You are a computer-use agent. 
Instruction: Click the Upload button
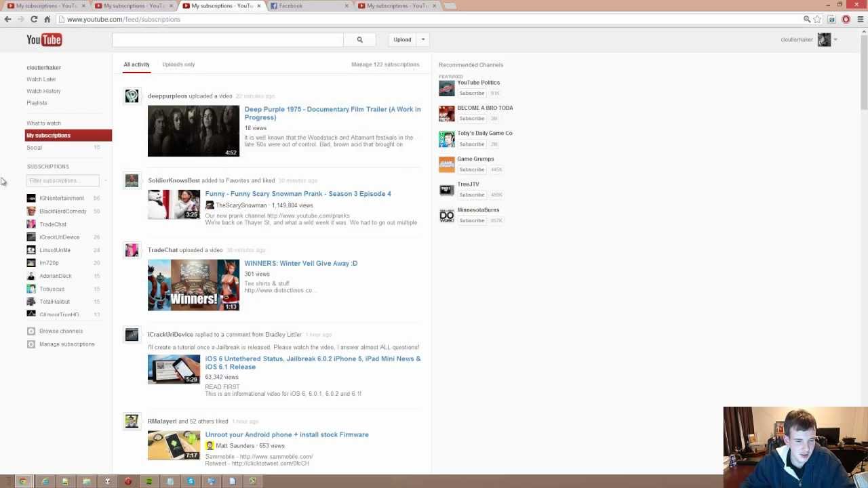(402, 40)
